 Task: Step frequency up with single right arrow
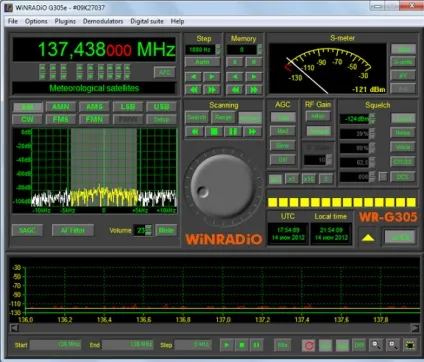[212, 77]
